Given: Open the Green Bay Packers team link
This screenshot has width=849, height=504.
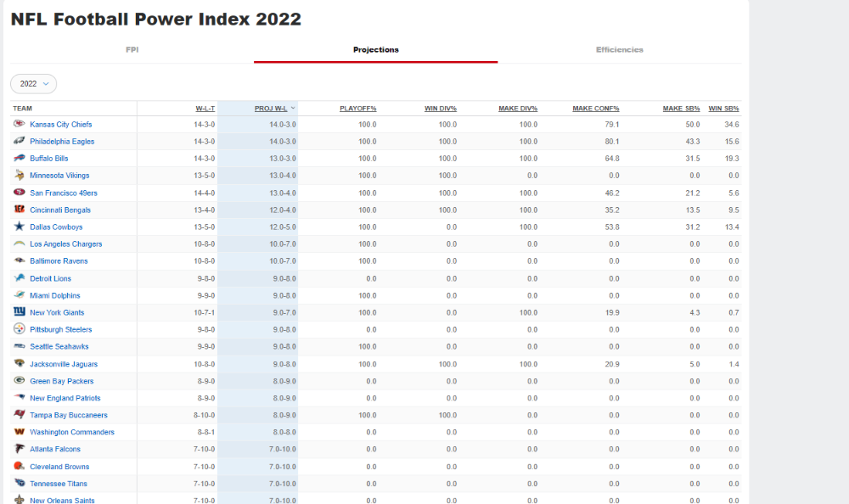Looking at the screenshot, I should coord(62,381).
